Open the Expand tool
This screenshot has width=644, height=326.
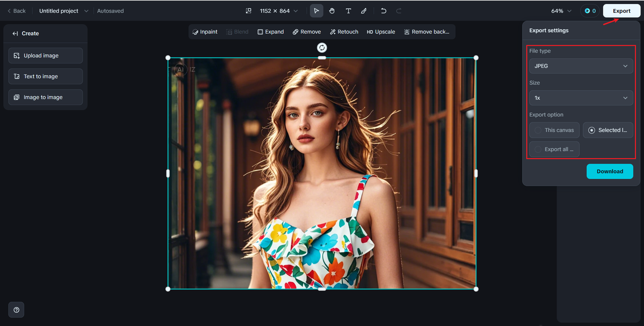271,32
